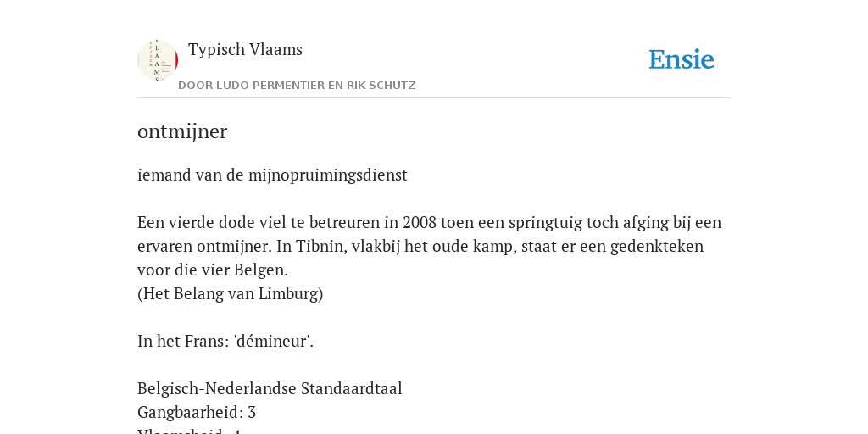Click the Typisch Vlaams book cover thumbnail

click(x=158, y=60)
